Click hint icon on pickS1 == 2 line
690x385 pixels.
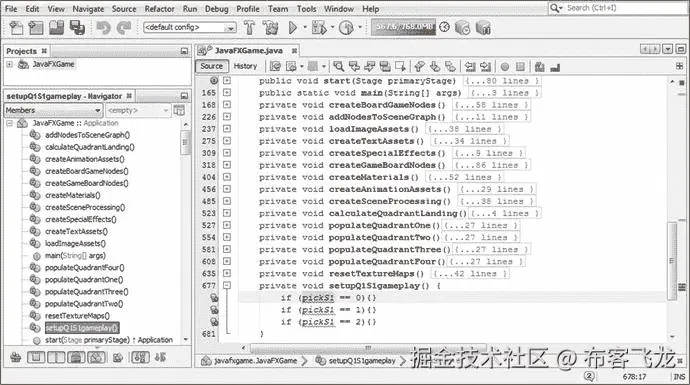click(214, 322)
